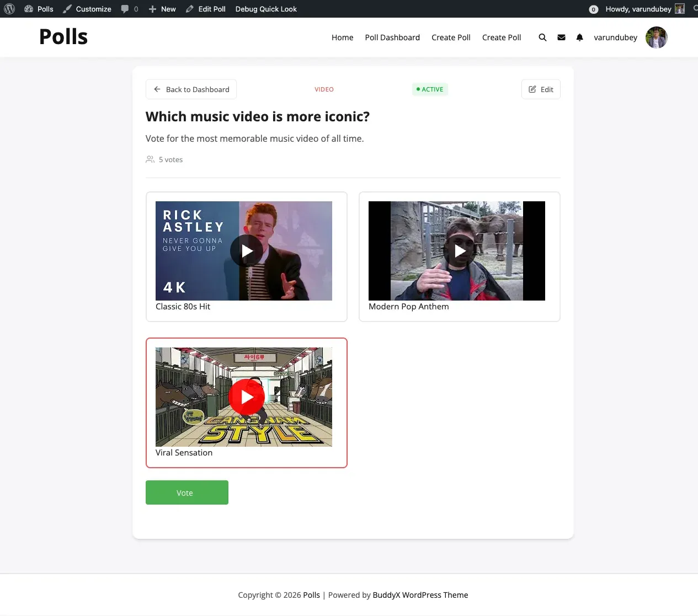Click the VIDEO poll type label
This screenshot has width=698, height=616.
pos(324,89)
